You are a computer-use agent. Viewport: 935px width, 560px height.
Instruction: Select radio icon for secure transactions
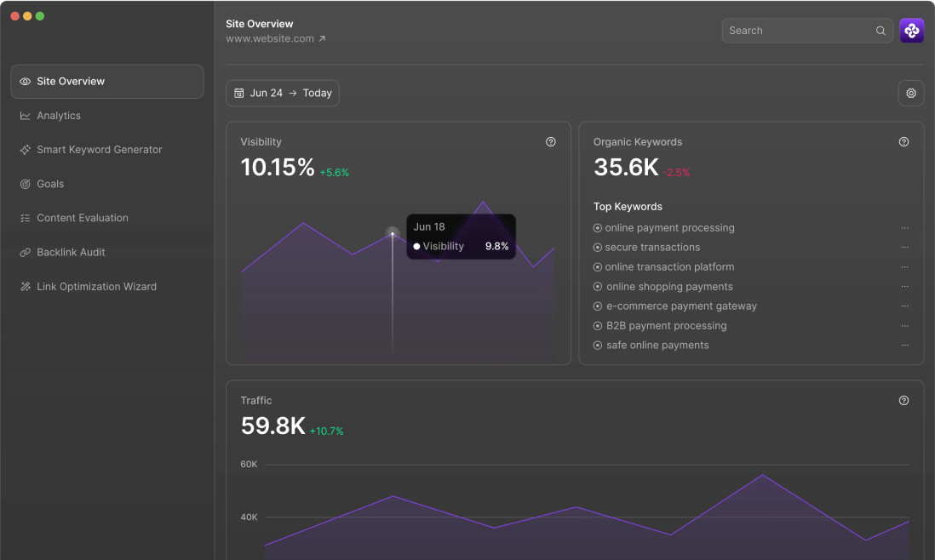[x=598, y=248]
